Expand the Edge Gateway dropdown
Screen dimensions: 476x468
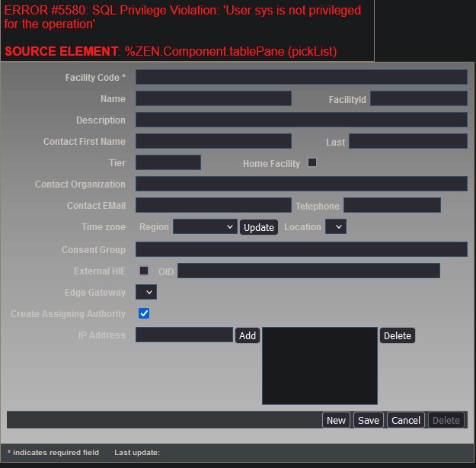(x=146, y=292)
